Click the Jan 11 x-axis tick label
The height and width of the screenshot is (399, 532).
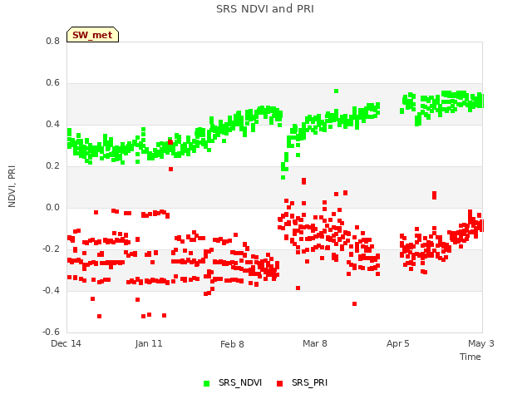point(149,343)
